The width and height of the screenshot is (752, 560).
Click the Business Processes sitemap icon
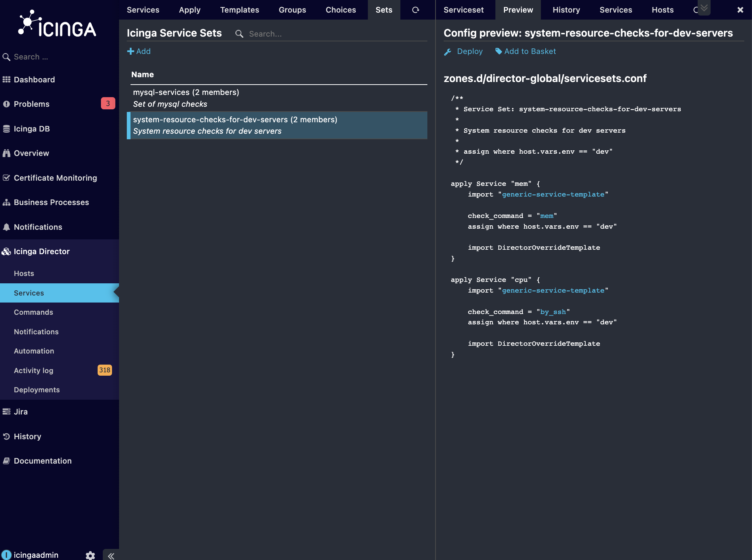click(x=6, y=202)
